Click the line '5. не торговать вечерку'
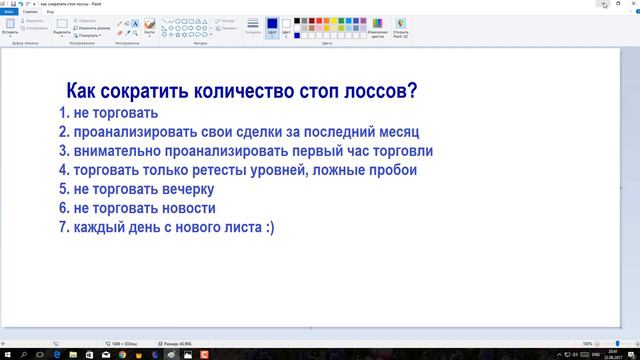 136,189
